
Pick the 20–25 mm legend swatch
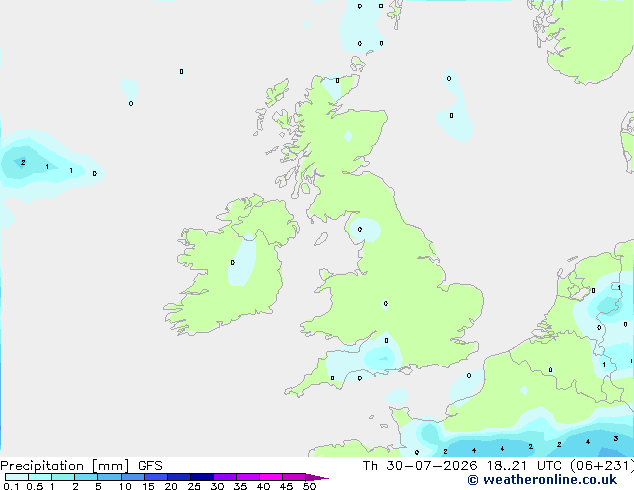(x=178, y=477)
